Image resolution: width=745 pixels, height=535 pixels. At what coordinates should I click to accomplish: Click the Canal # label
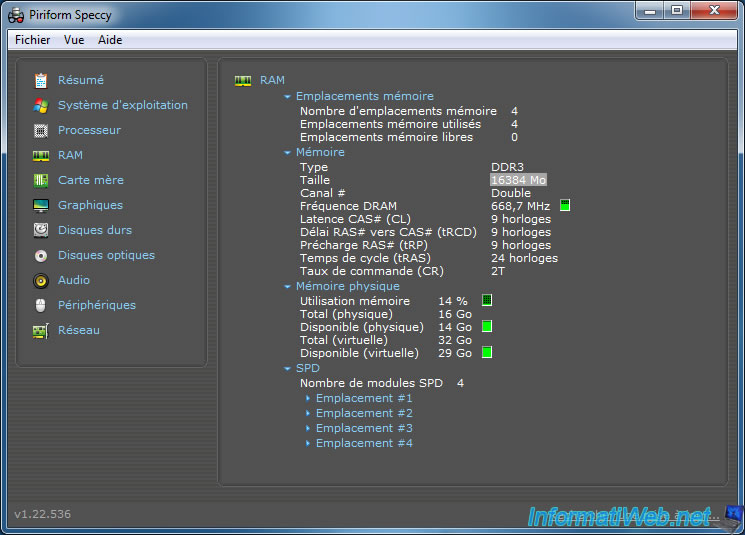pyautogui.click(x=323, y=193)
